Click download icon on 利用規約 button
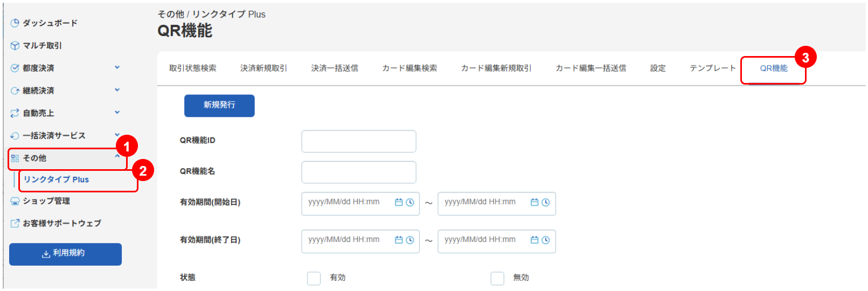868x291 pixels. [46, 254]
